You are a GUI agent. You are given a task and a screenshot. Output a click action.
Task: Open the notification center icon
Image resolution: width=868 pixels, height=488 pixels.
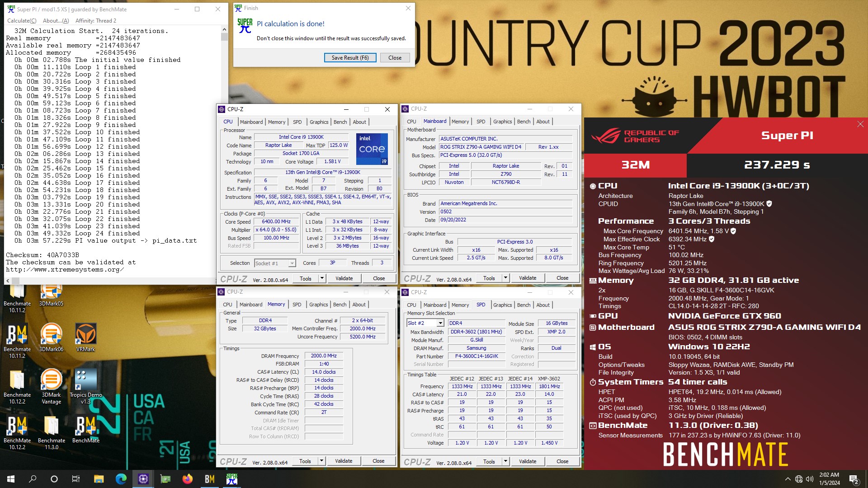(854, 479)
